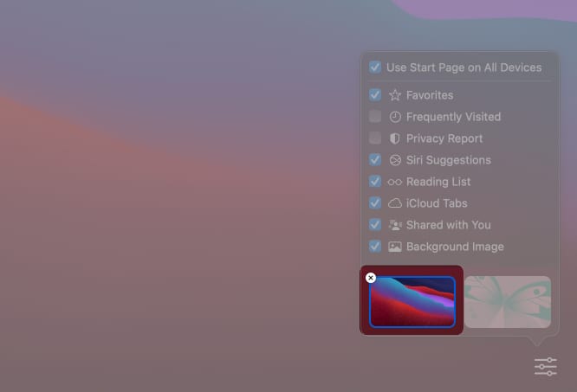Disable the Siri Suggestions checkbox
The height and width of the screenshot is (392, 577).
(x=375, y=160)
